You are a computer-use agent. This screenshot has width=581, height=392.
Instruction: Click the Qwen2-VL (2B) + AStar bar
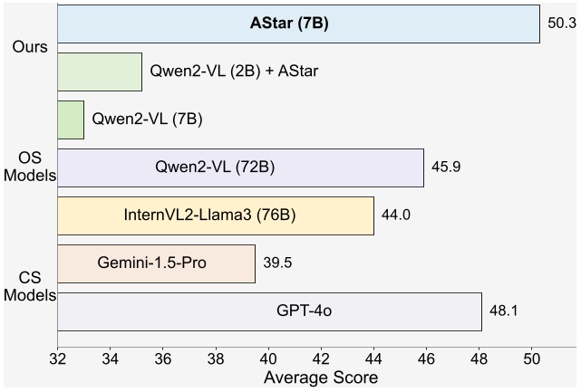(x=100, y=72)
